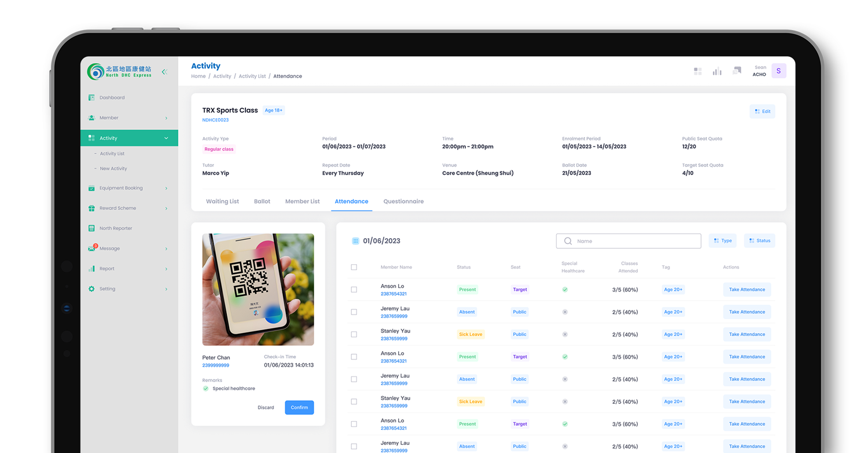Switch to the Ballot tab
Viewport: 868px width, 453px height.
click(262, 202)
